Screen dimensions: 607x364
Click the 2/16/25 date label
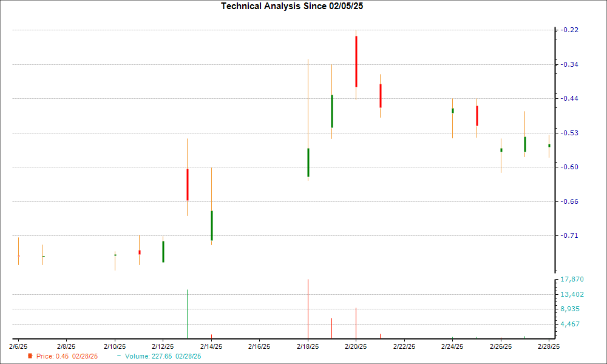259,346
